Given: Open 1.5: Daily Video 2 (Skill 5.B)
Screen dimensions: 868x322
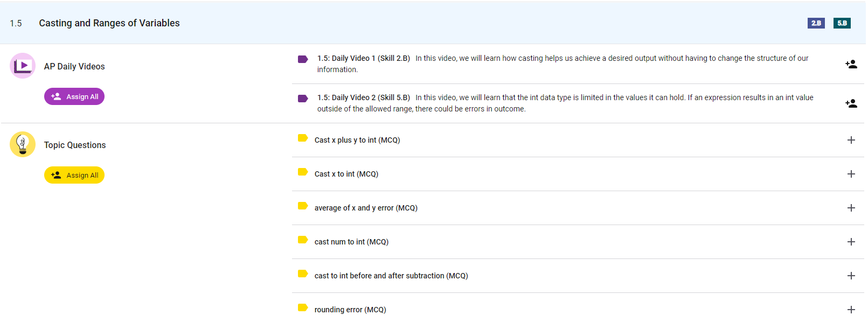Looking at the screenshot, I should point(364,97).
